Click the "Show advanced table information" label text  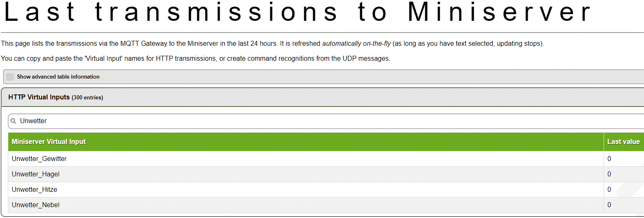click(x=58, y=77)
